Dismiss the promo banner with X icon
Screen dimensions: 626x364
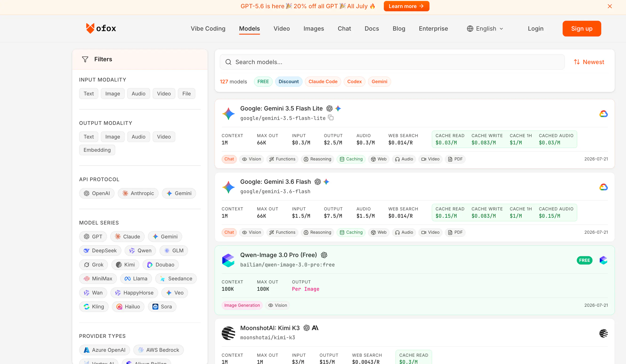(610, 6)
